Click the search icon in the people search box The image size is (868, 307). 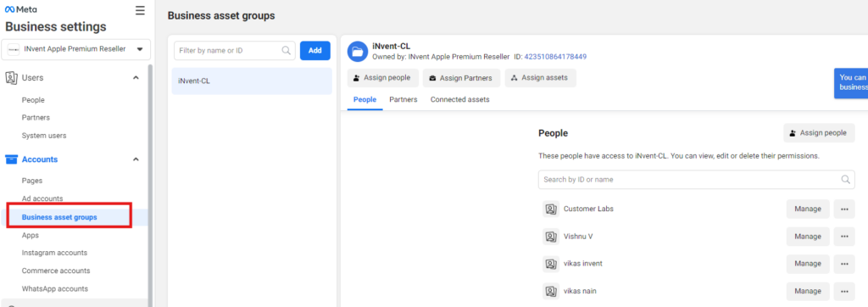coord(845,180)
